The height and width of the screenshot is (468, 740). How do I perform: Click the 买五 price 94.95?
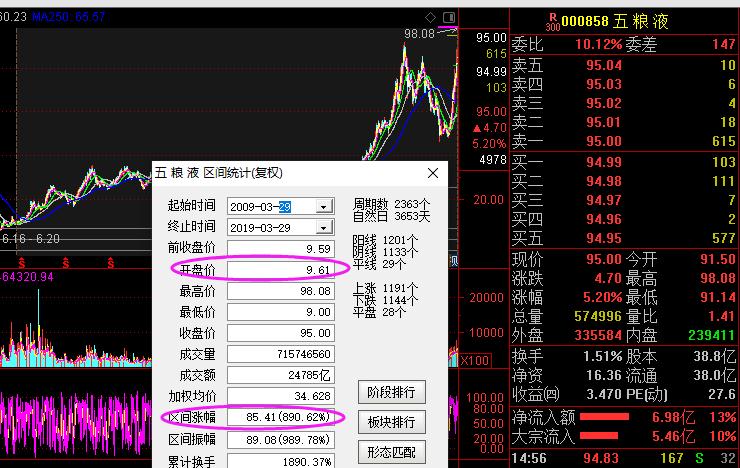point(604,238)
